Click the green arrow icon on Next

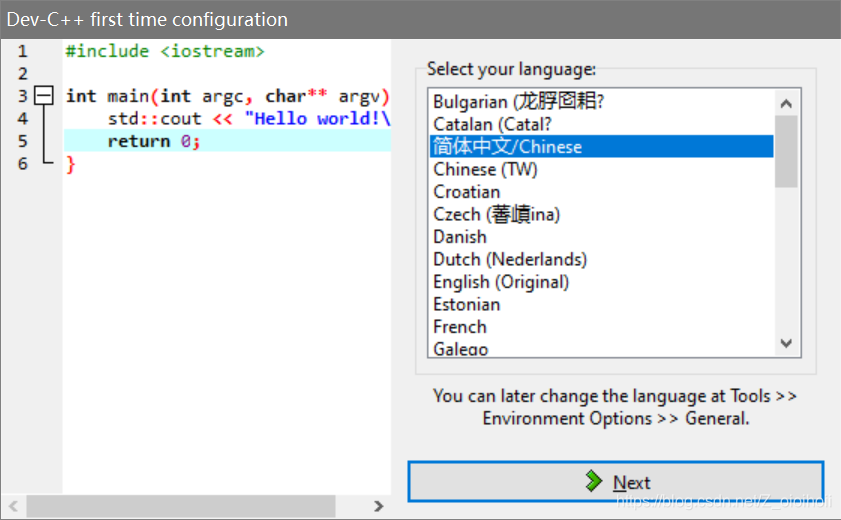[x=593, y=481]
